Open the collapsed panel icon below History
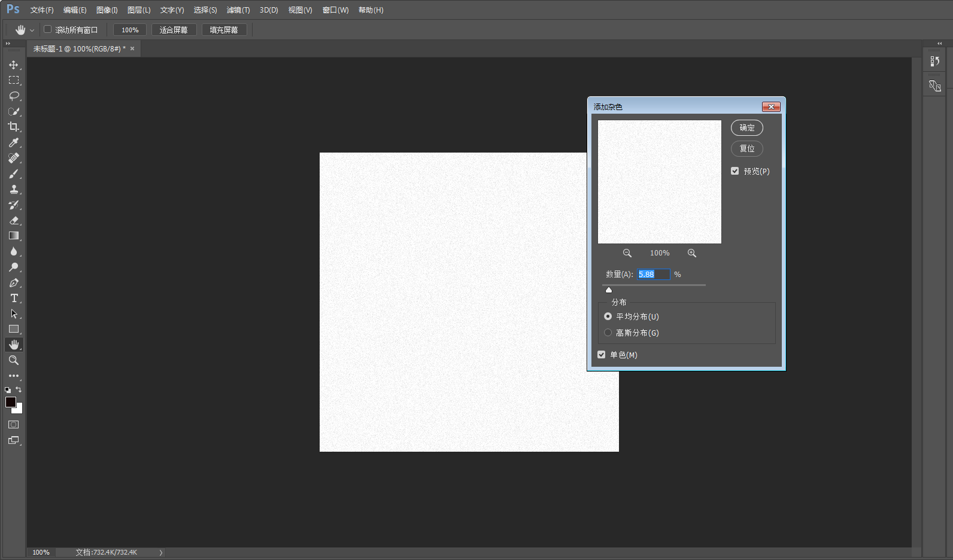 click(x=934, y=86)
